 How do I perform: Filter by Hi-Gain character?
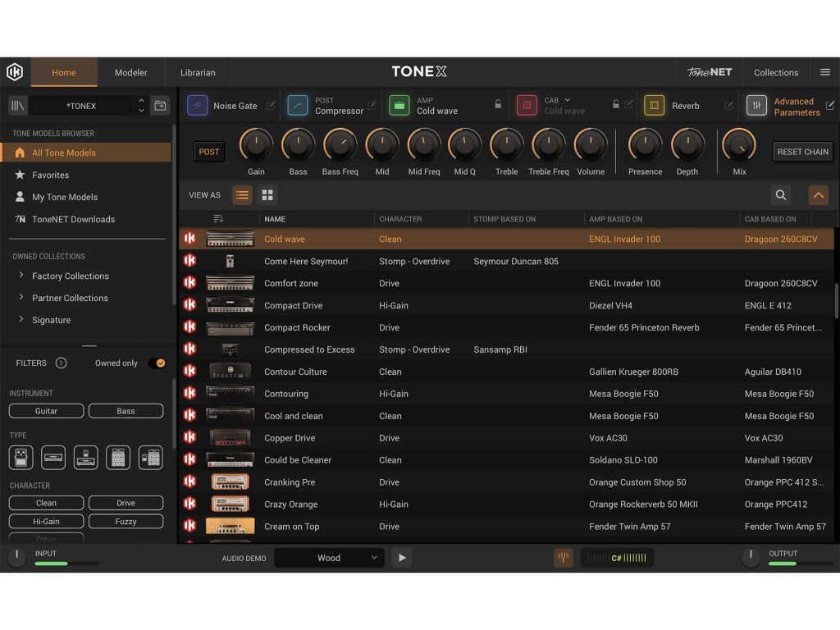tap(46, 522)
